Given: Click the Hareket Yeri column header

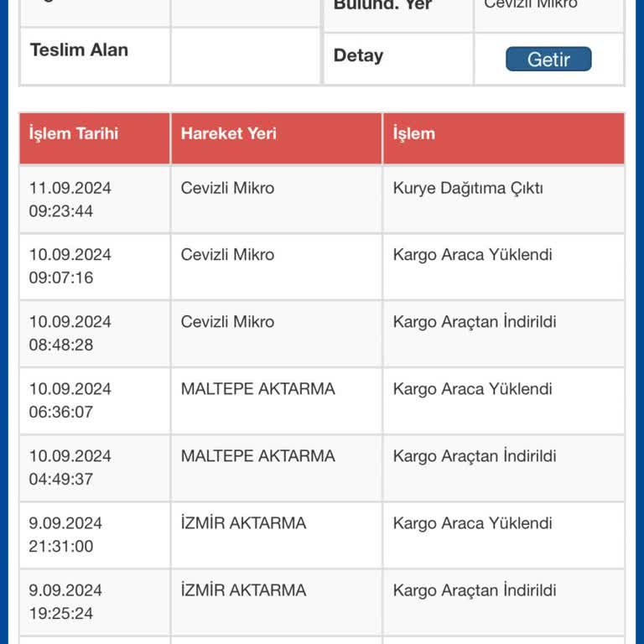Looking at the screenshot, I should (228, 134).
